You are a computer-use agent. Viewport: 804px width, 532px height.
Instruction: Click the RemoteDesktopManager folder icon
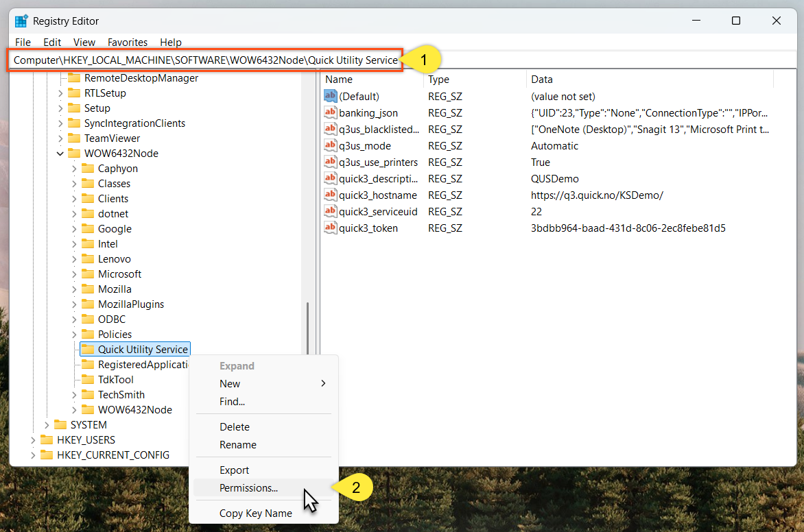click(x=74, y=78)
